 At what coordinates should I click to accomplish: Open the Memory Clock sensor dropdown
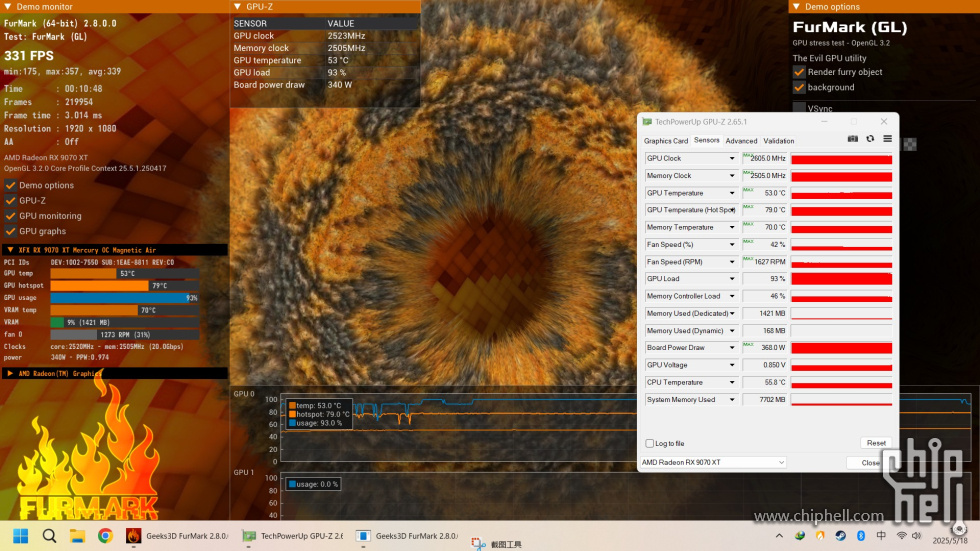tap(732, 176)
